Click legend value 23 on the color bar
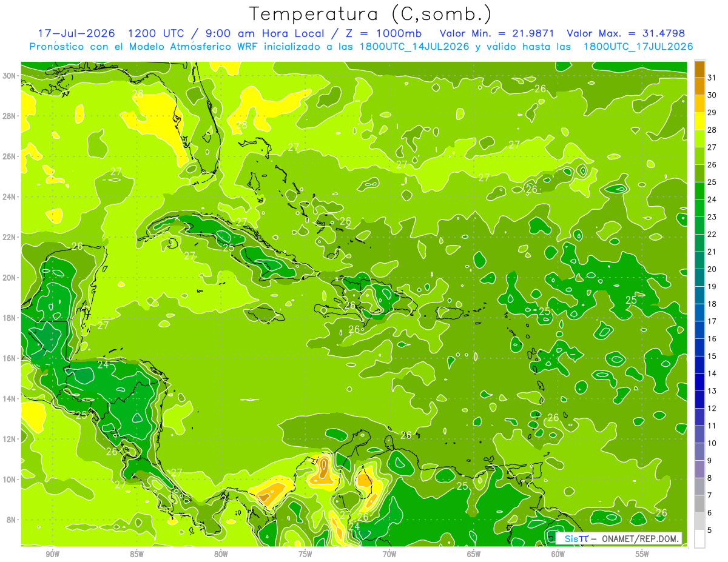This screenshot has height=562, width=728. (712, 216)
